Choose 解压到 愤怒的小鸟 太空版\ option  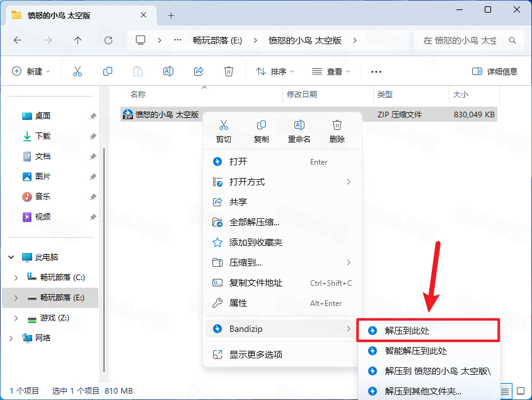429,371
